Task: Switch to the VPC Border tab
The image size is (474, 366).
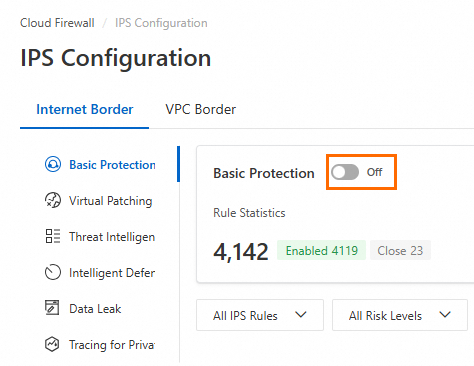Action: [x=201, y=110]
